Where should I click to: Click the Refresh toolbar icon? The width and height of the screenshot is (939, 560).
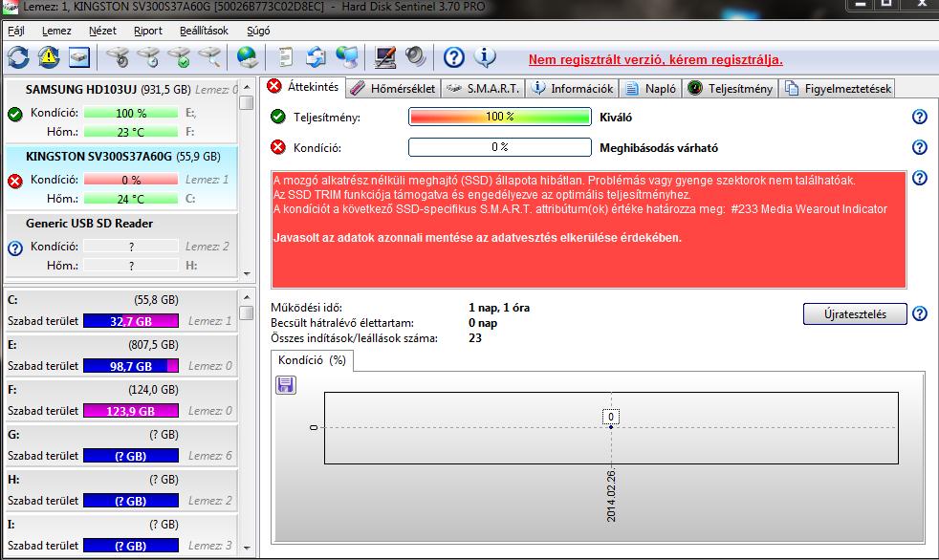pyautogui.click(x=18, y=57)
